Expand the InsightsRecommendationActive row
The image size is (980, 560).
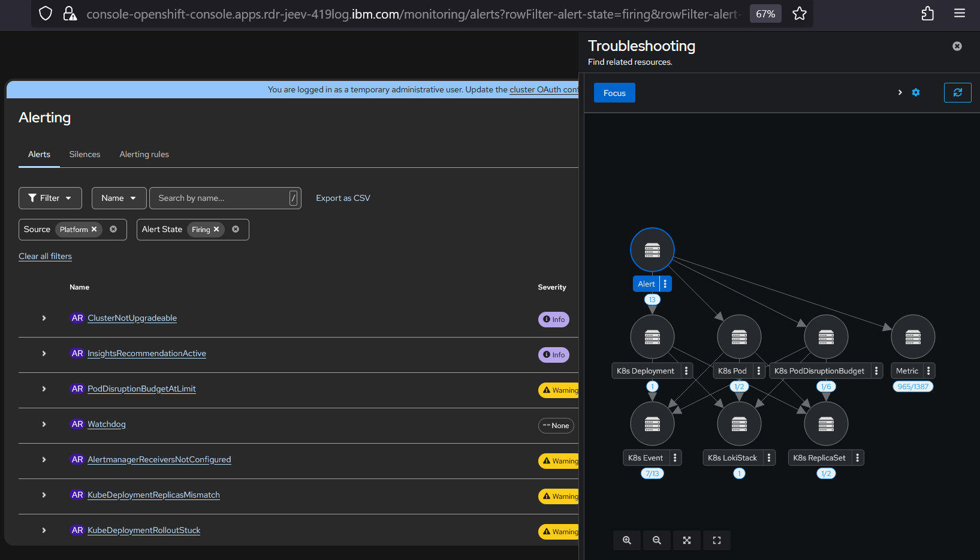point(44,353)
